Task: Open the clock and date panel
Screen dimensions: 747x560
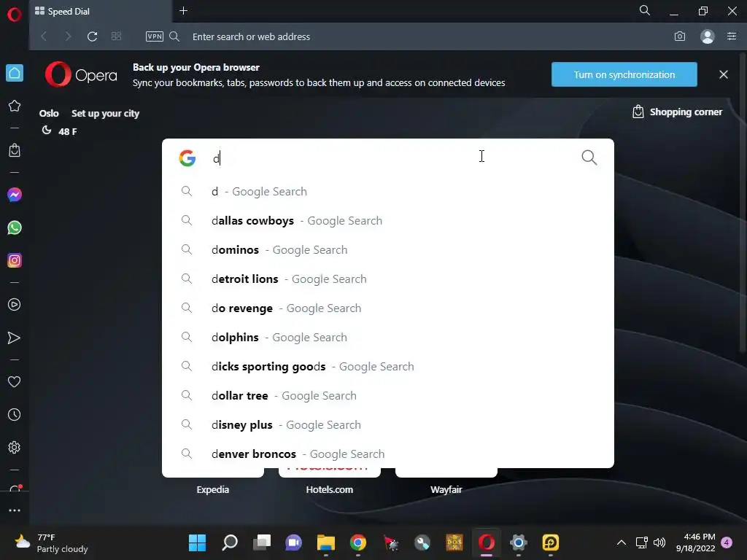Action: click(x=696, y=542)
